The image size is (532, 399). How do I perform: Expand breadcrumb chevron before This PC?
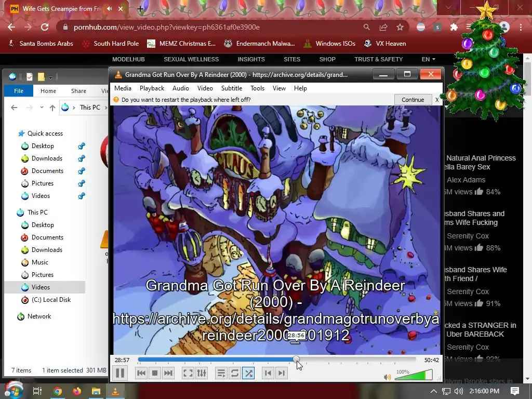tap(74, 108)
